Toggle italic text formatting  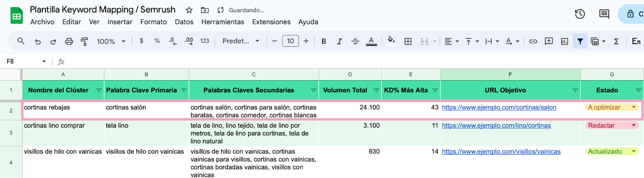coord(339,41)
